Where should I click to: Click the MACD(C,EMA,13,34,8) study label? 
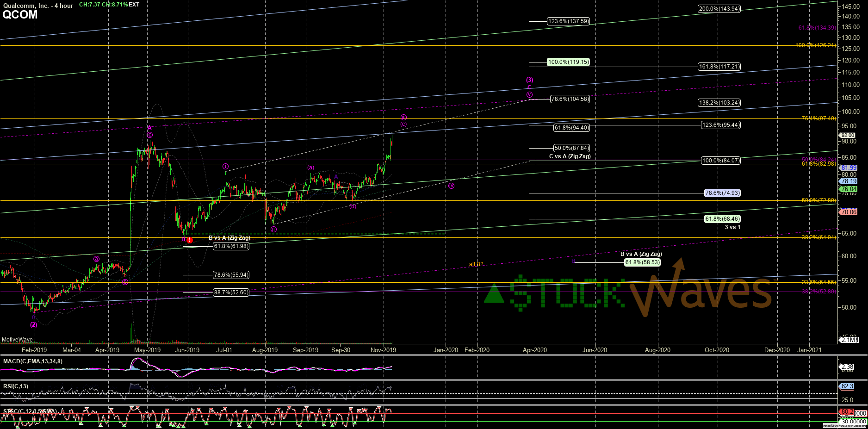point(33,361)
